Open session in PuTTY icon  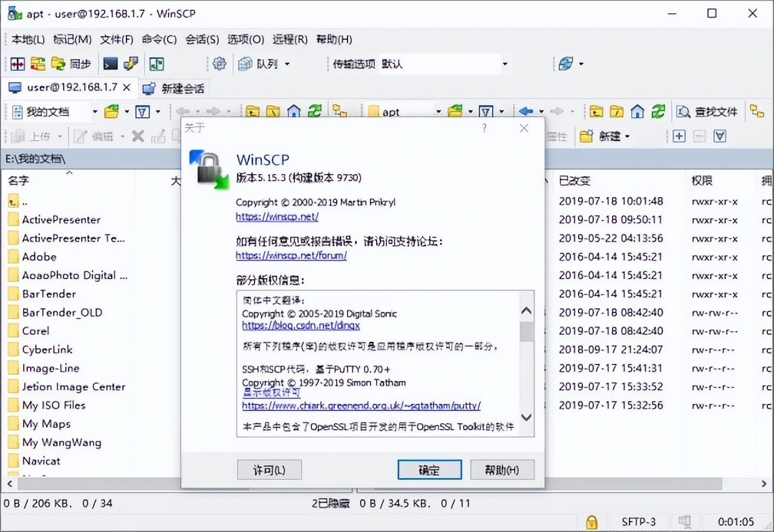tap(131, 63)
